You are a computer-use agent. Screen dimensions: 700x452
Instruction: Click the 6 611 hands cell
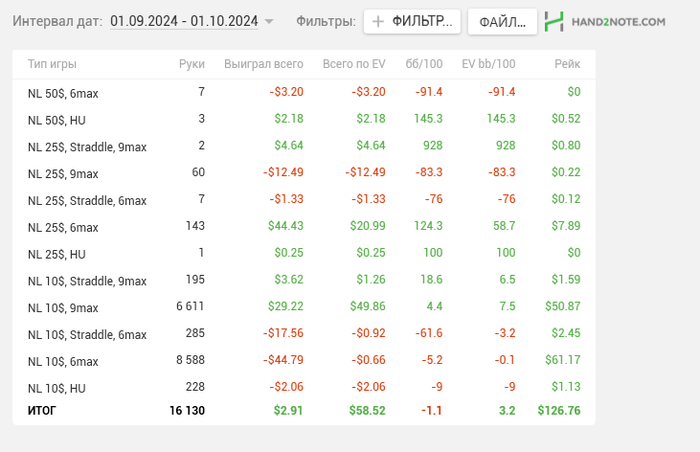click(190, 306)
